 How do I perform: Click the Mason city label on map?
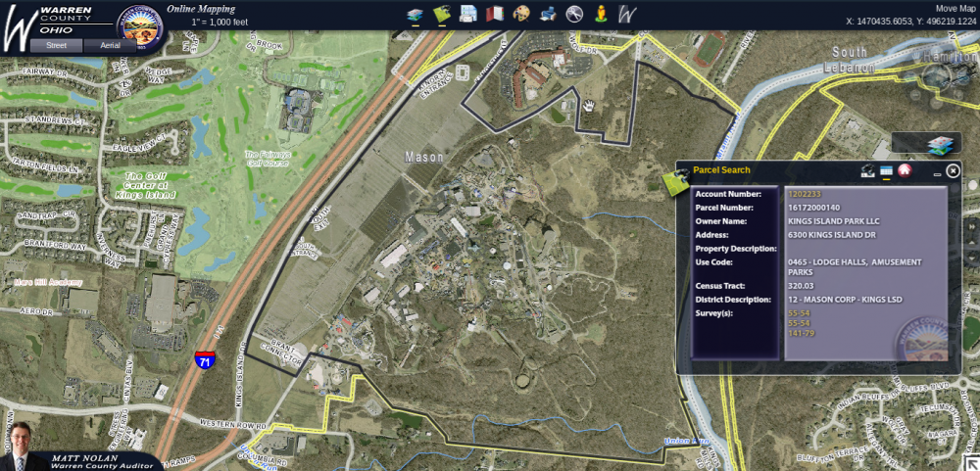click(423, 157)
